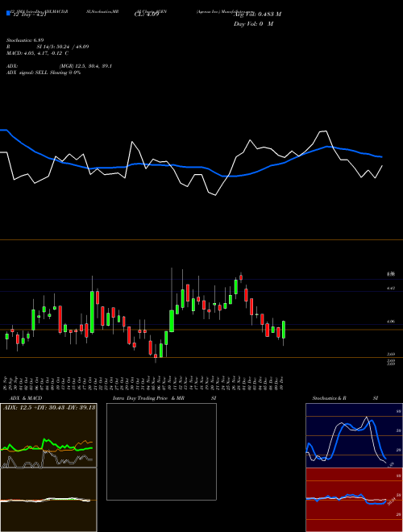Click the 4.06 price axis label
This screenshot has width=403, height=532.
390,321
